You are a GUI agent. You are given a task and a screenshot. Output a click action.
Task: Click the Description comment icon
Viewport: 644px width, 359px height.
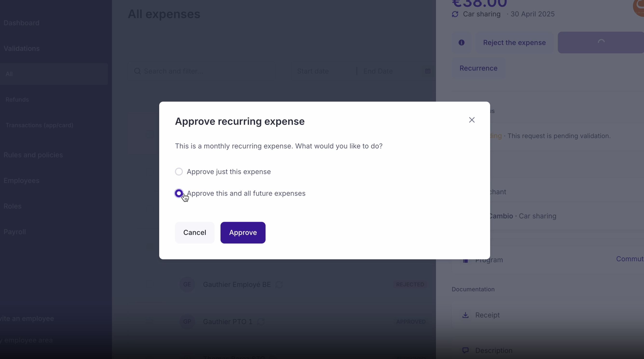coord(465,350)
